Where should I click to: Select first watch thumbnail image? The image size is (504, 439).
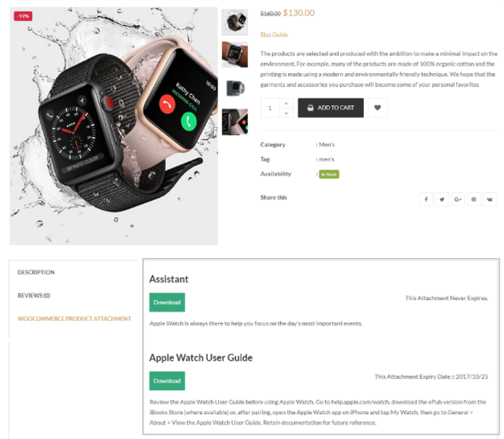click(x=235, y=22)
